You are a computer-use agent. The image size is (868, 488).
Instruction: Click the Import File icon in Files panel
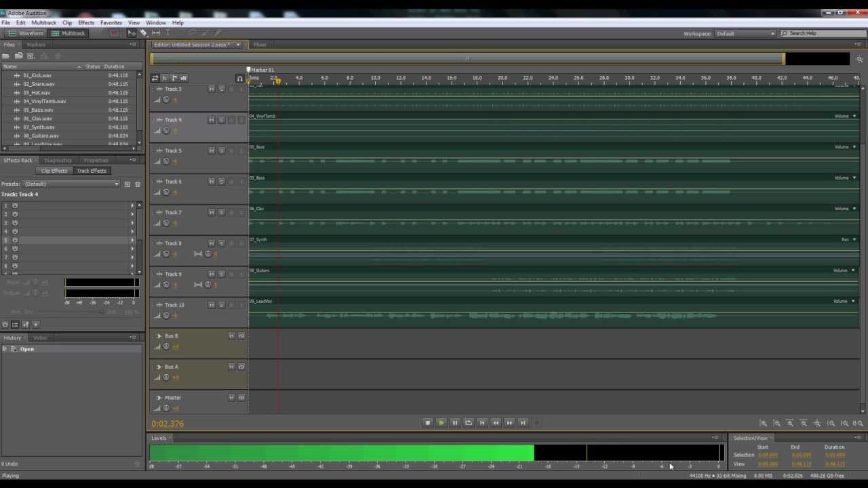(x=19, y=56)
